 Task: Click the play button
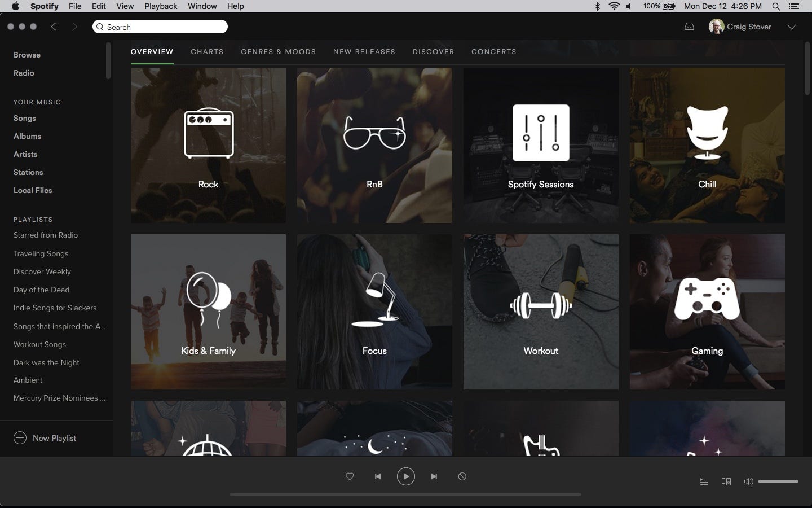tap(406, 476)
